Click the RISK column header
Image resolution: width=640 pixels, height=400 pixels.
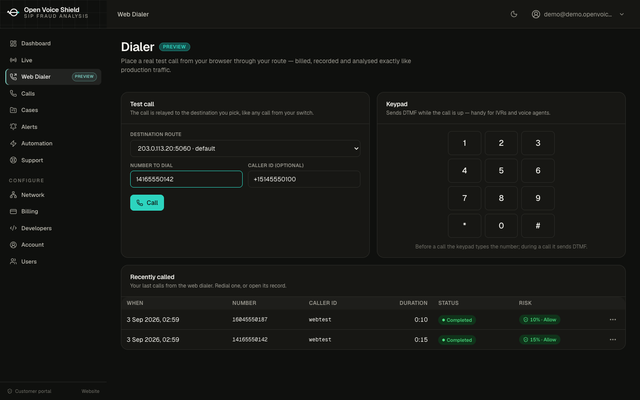point(525,303)
